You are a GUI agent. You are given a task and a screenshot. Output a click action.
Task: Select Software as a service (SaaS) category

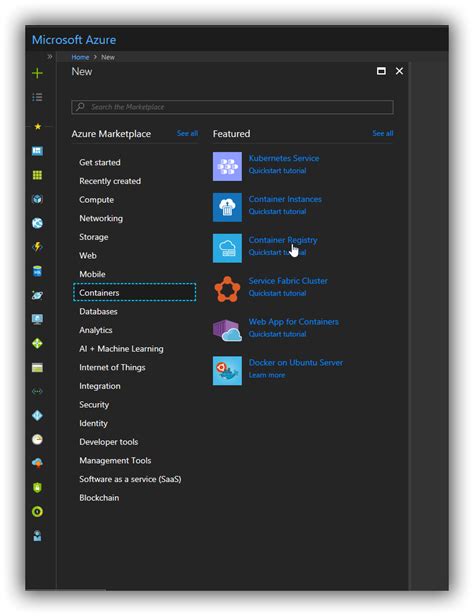pos(130,479)
